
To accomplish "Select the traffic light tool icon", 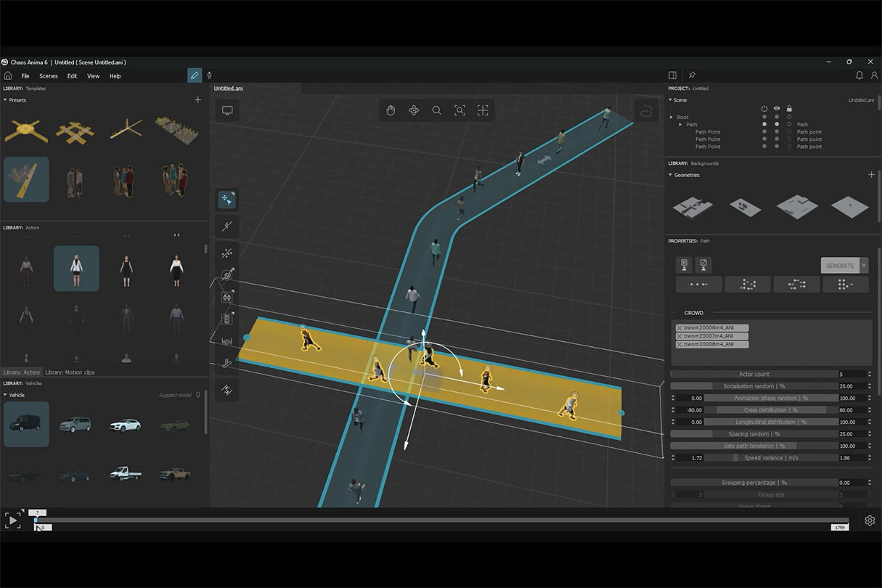I will [227, 319].
